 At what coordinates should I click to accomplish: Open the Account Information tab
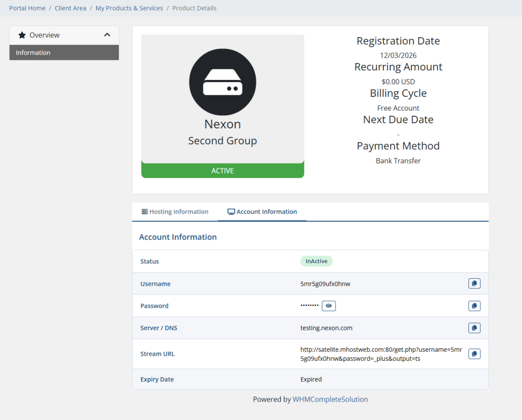(262, 211)
